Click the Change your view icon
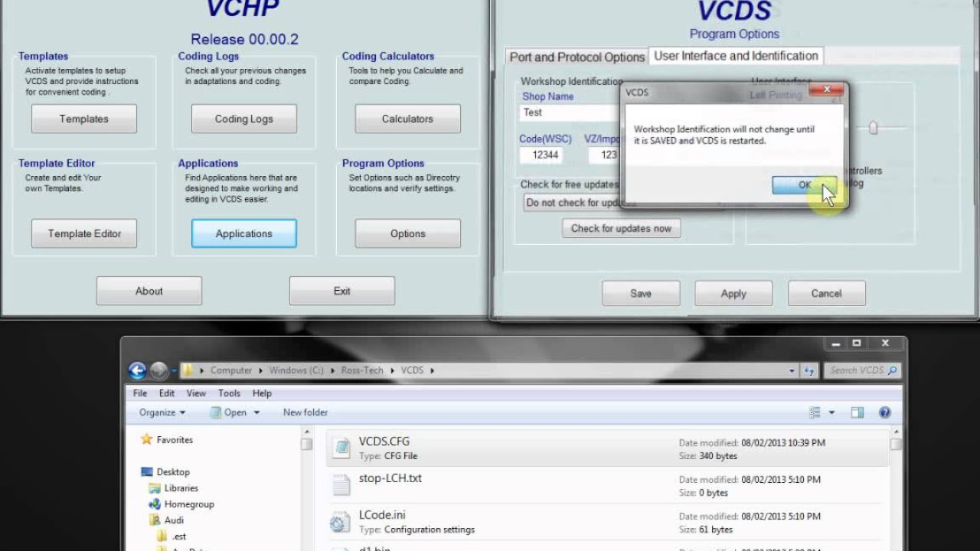 click(x=815, y=412)
